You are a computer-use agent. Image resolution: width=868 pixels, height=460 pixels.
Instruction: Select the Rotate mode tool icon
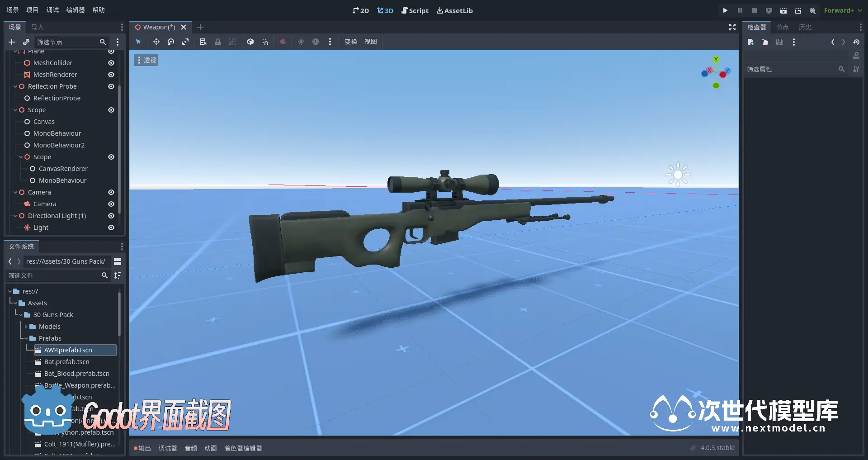coord(171,42)
